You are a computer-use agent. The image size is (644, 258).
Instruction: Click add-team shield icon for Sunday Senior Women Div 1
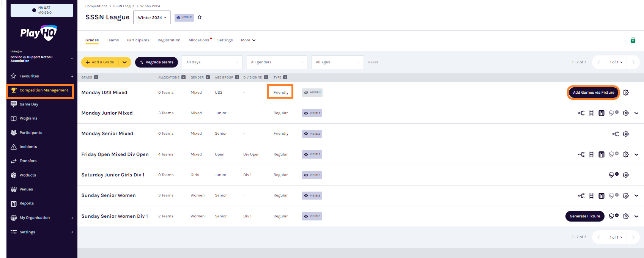[614, 216]
